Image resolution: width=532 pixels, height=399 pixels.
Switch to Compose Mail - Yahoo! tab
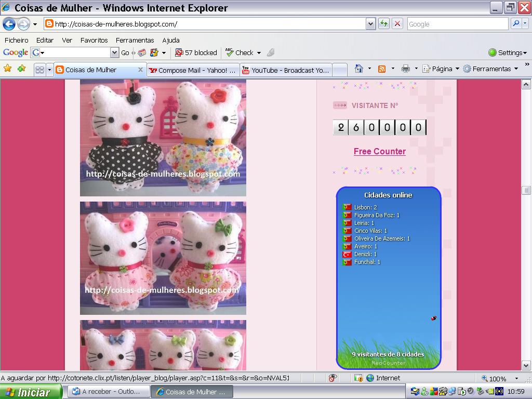point(192,70)
